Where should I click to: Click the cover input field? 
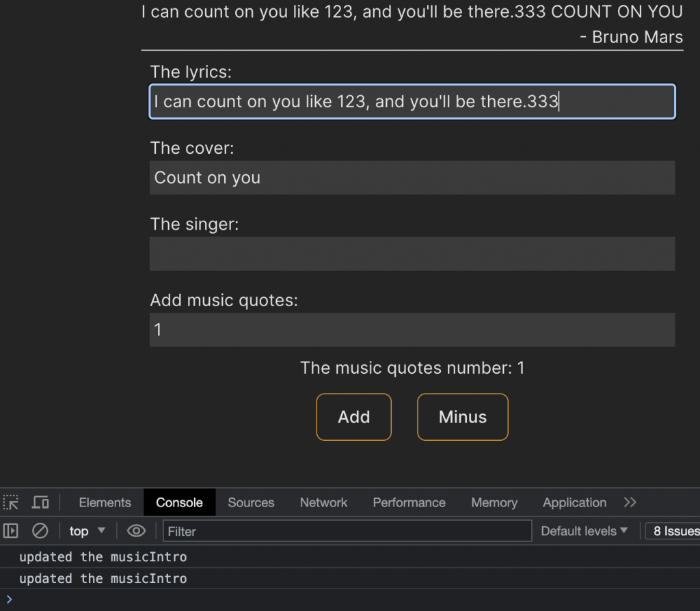click(412, 178)
